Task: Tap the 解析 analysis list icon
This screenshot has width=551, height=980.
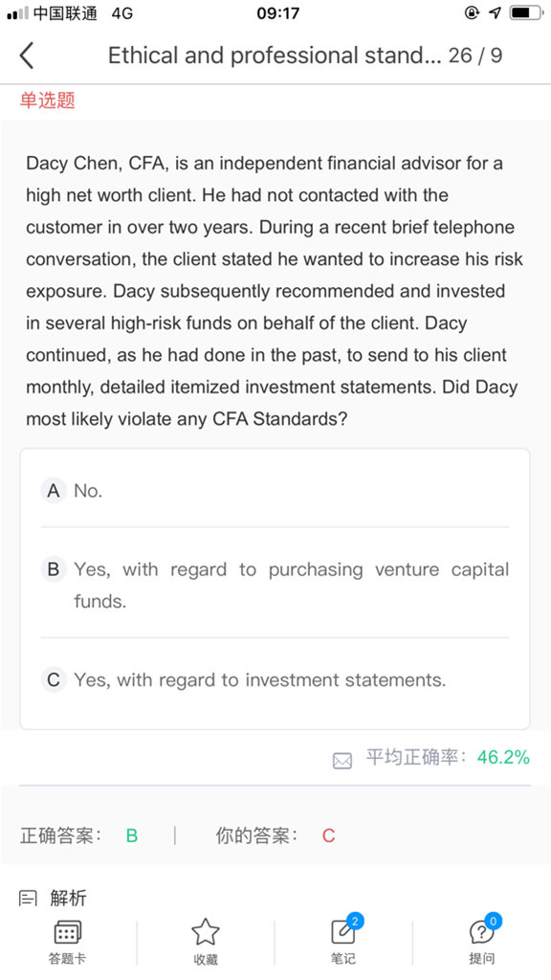Action: (x=28, y=899)
